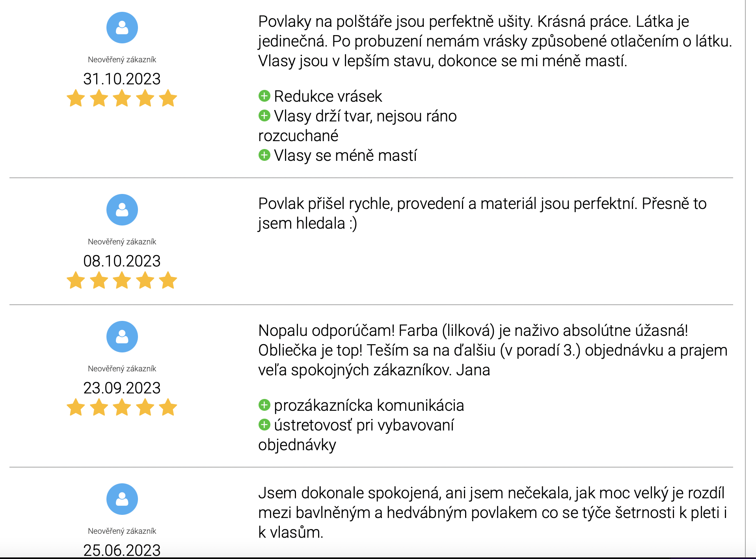The image size is (756, 559).
Task: Click the avatar icon of the 23.09.2023 reviewer
Action: point(122,337)
